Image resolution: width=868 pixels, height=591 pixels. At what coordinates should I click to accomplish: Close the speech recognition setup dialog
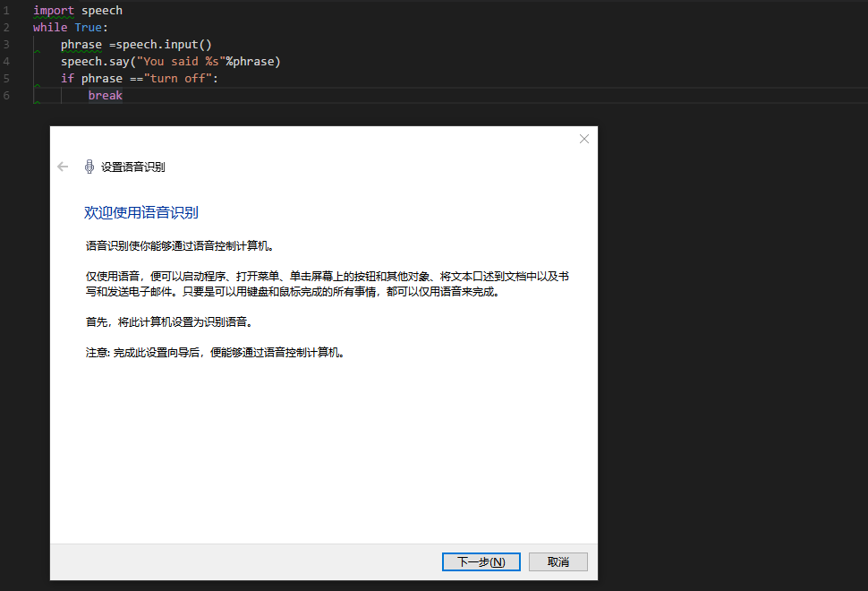584,139
